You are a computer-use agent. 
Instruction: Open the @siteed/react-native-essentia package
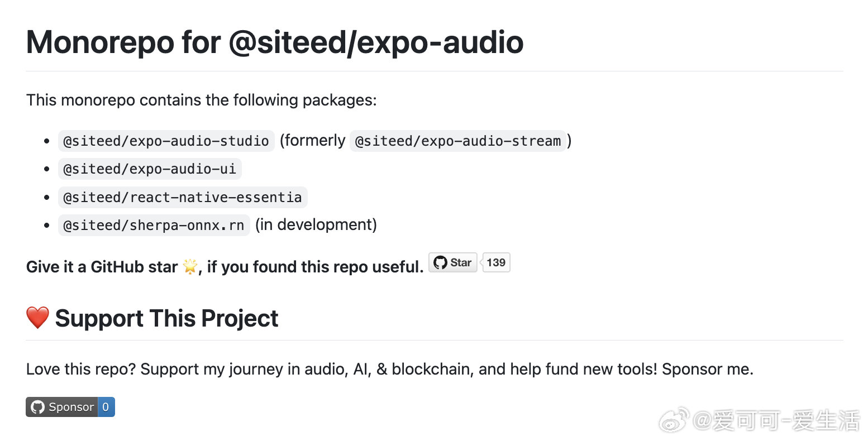183,197
